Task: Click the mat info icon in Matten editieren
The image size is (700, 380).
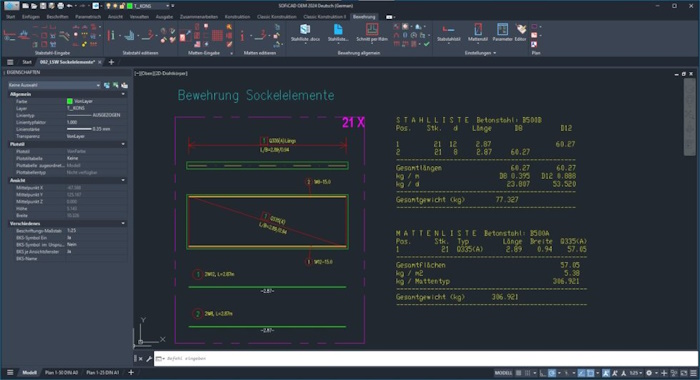Action: [242, 35]
